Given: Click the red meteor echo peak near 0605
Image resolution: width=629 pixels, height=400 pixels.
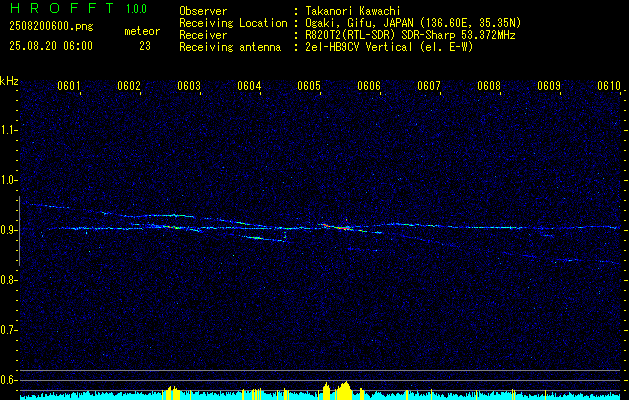Looking at the screenshot, I should coord(327,226).
